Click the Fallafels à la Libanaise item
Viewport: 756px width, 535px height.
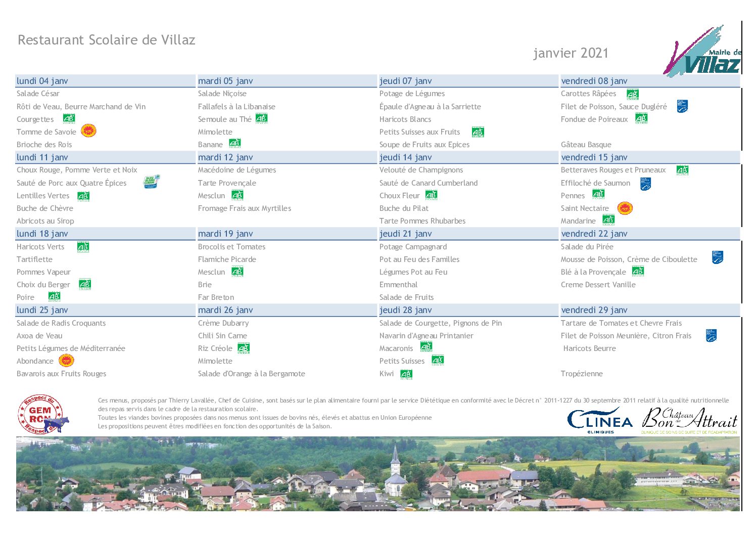(237, 107)
